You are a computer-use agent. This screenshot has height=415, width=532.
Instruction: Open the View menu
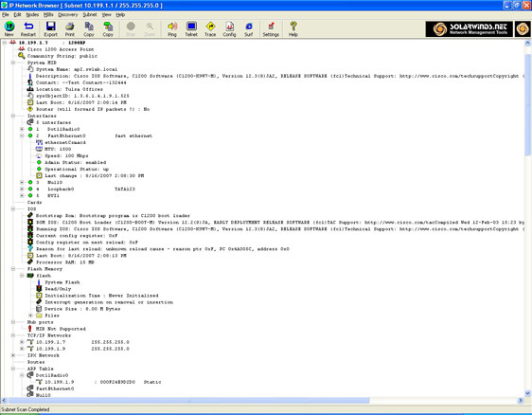[107, 14]
